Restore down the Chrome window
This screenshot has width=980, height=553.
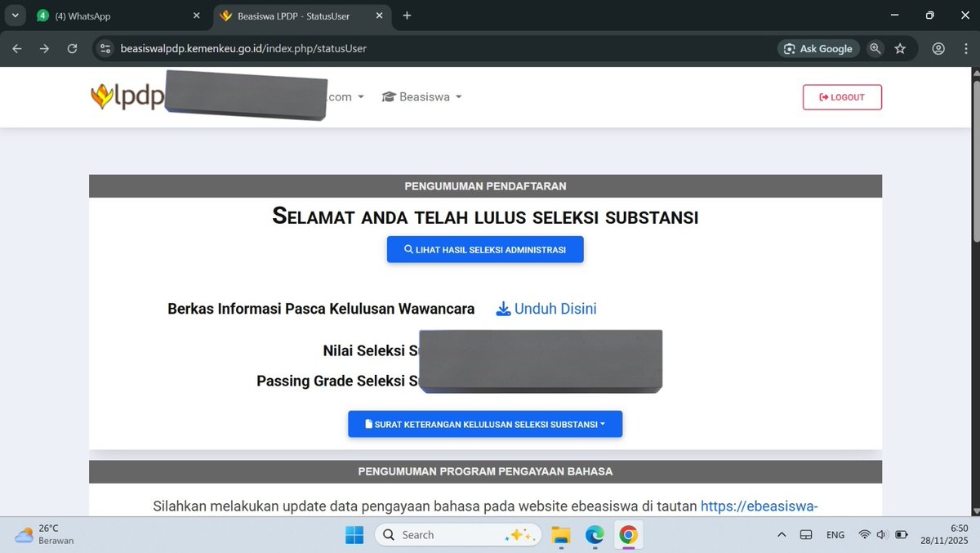(x=929, y=16)
